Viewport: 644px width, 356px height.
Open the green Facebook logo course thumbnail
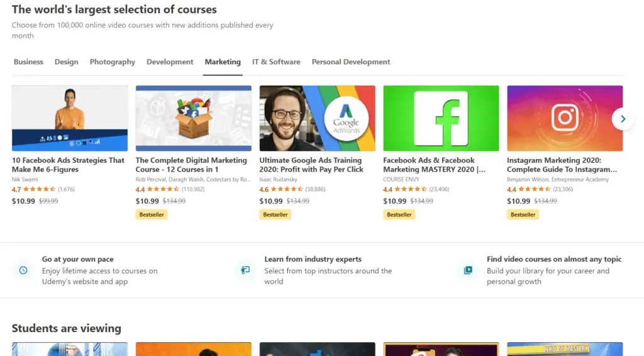click(x=441, y=118)
